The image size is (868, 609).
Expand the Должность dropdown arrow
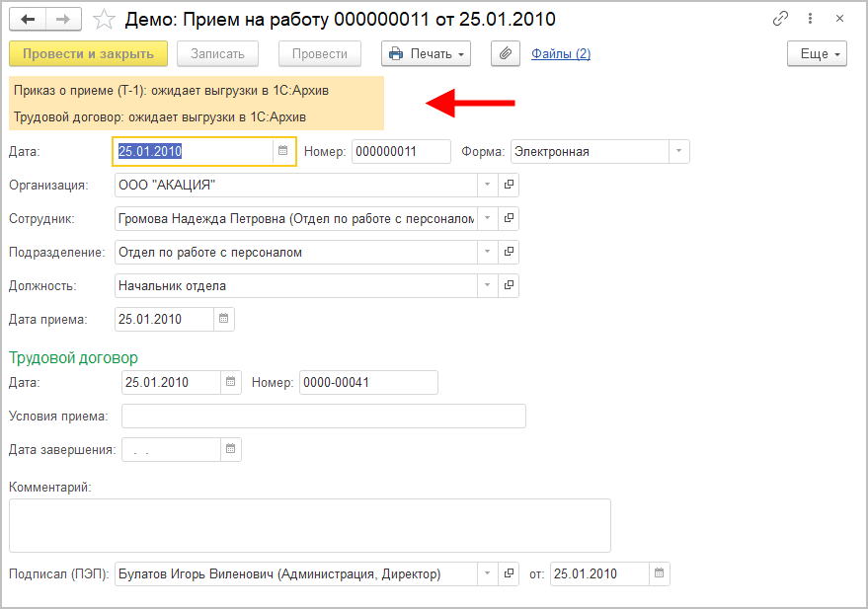click(488, 285)
